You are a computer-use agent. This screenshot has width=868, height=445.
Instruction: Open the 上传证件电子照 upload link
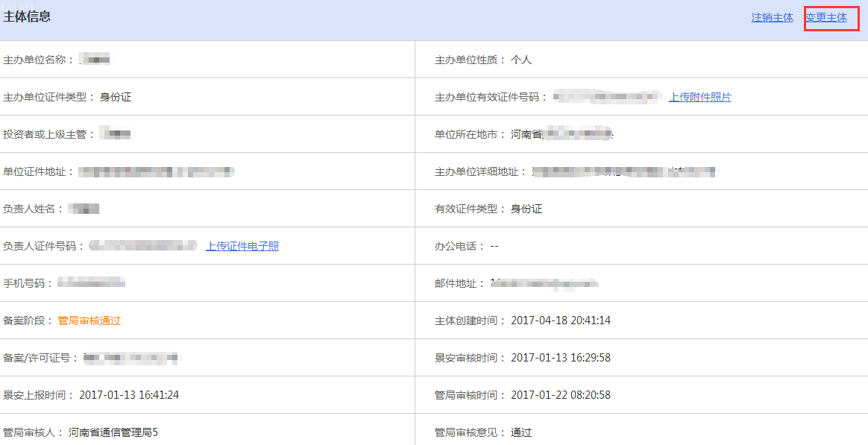pos(242,246)
